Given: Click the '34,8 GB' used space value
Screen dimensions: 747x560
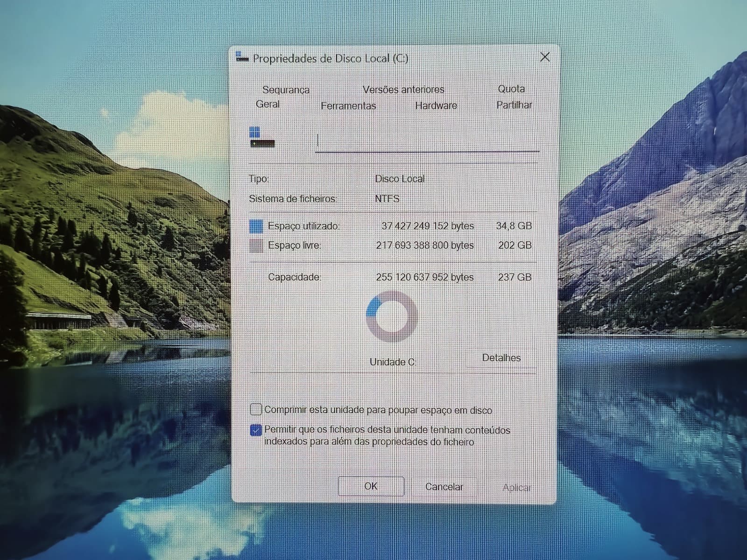Looking at the screenshot, I should (x=514, y=226).
